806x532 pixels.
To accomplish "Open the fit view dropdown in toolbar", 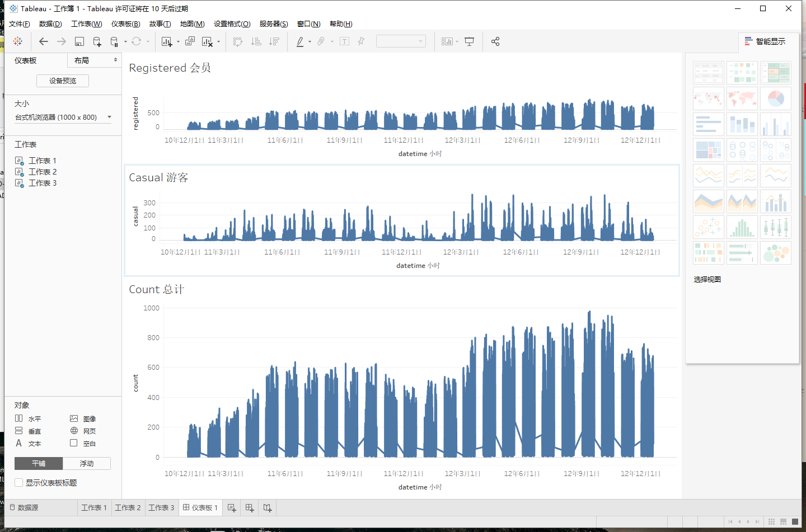I will pos(401,41).
